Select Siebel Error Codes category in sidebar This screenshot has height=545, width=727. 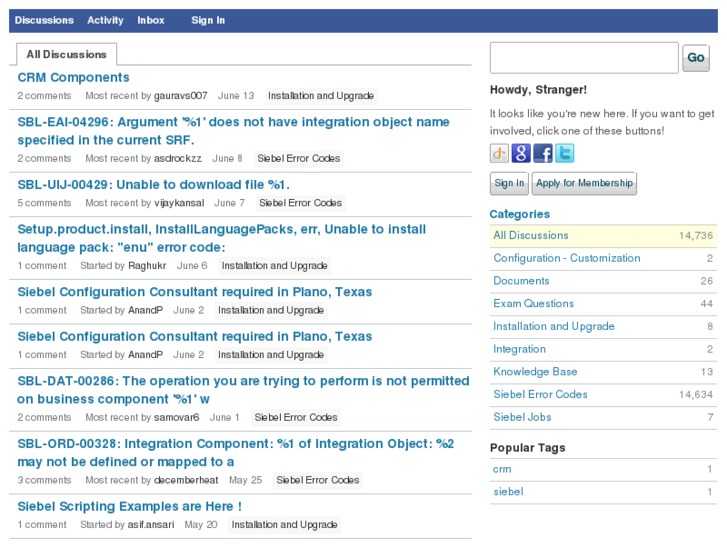(540, 394)
